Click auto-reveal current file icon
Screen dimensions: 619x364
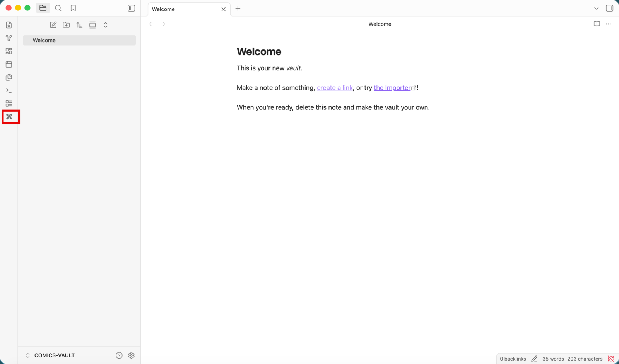(x=92, y=25)
